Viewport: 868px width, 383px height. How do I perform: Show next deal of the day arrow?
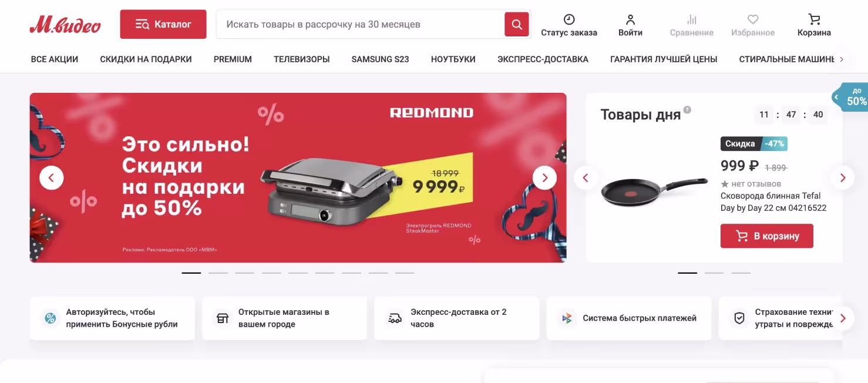tap(843, 177)
